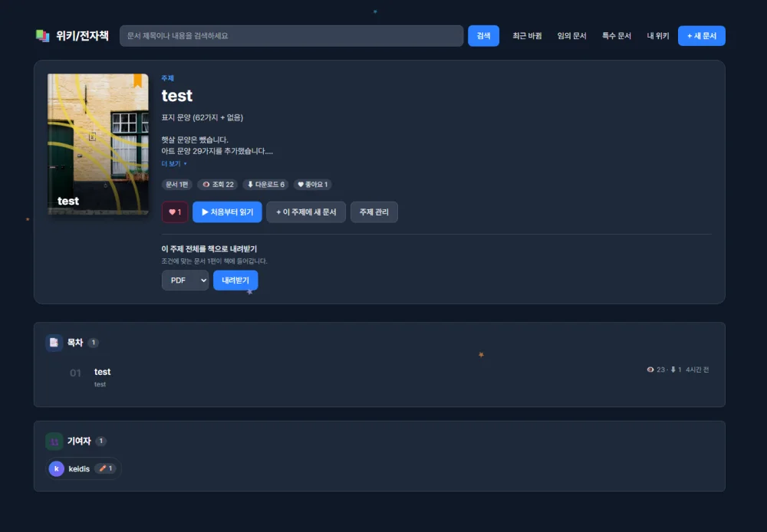The width and height of the screenshot is (767, 532).
Task: Open the 최근 바뀜 menu
Action: tap(527, 36)
